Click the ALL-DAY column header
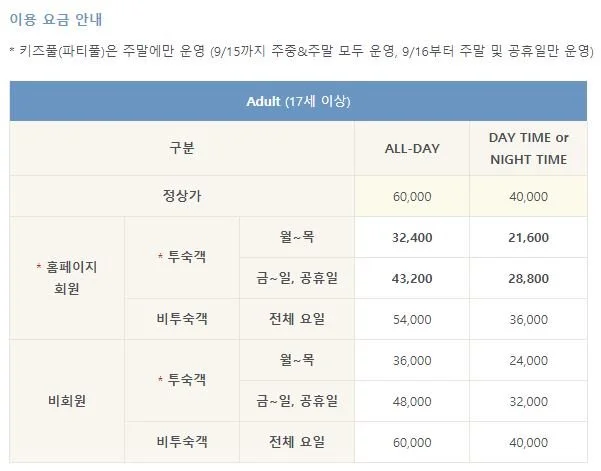 tap(412, 148)
